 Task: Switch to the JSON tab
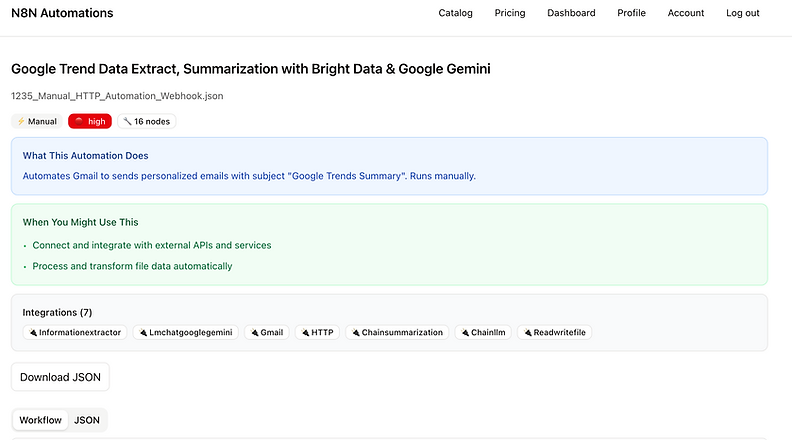tap(87, 420)
